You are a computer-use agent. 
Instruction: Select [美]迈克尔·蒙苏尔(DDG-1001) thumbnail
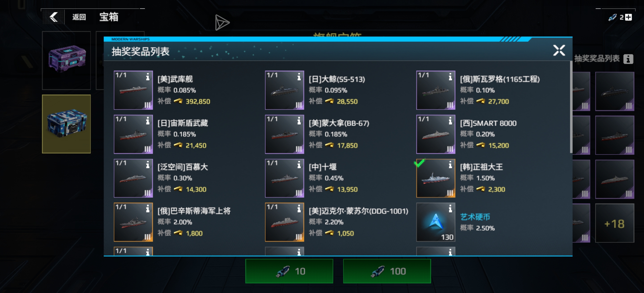pos(285,222)
